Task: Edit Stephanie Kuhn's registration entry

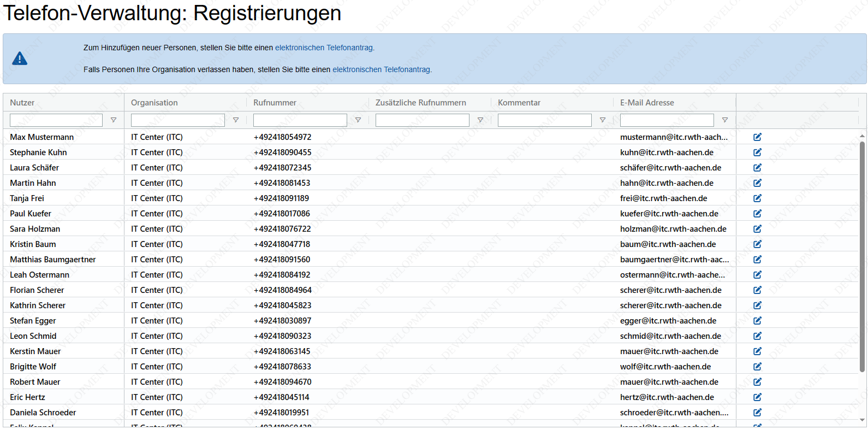Action: [x=757, y=152]
